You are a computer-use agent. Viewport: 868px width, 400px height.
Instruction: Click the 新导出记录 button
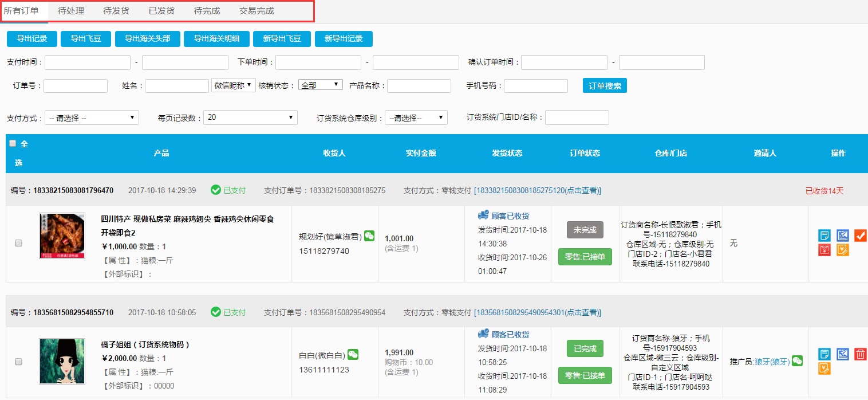tap(344, 39)
